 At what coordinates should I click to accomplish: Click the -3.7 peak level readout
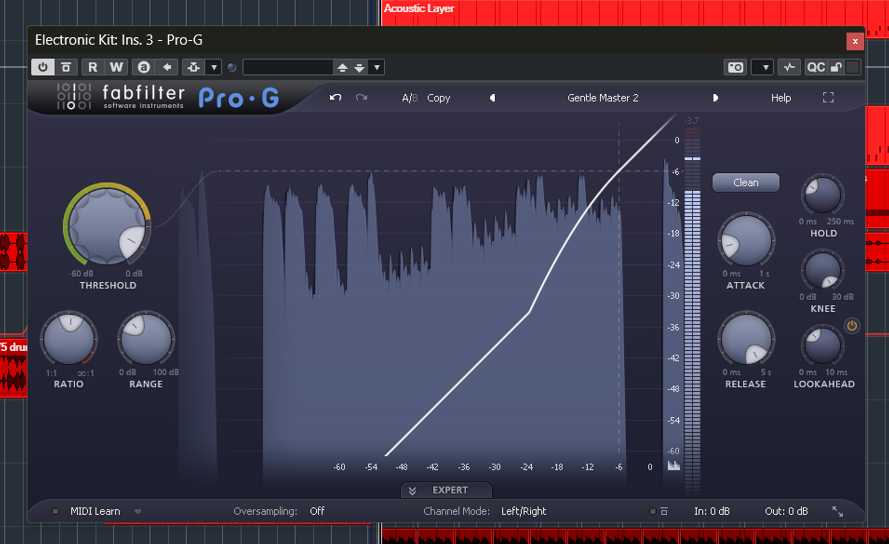[692, 121]
